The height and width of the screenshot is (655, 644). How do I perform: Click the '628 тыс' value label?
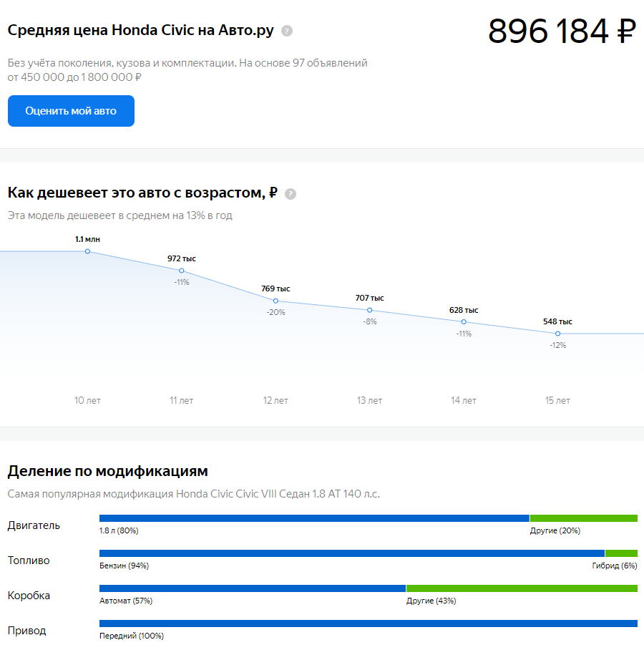464,310
